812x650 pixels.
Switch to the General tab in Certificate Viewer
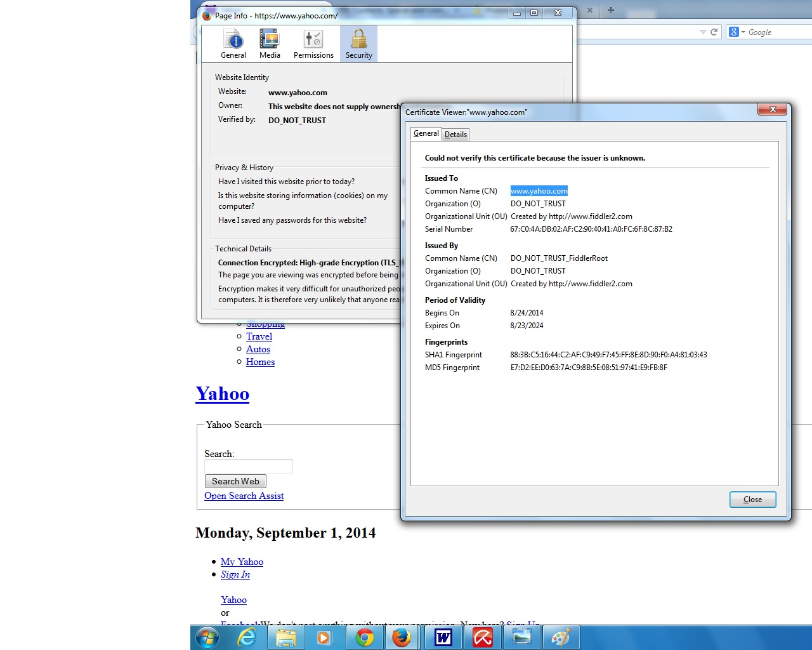[x=426, y=133]
